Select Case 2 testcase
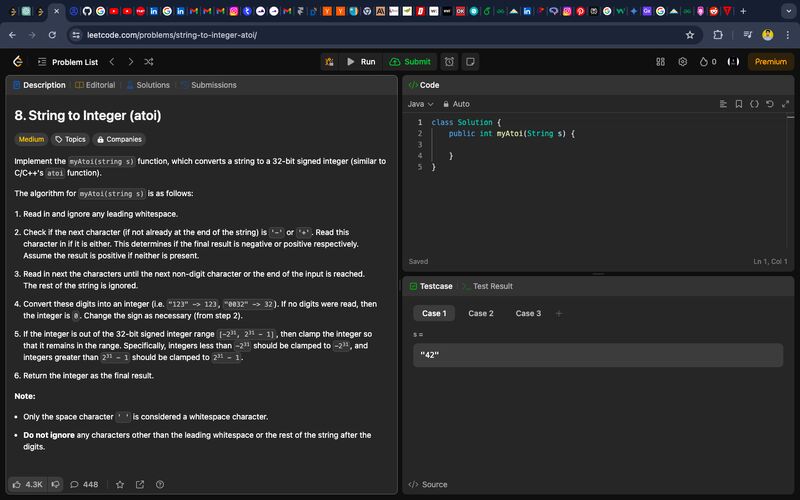 (481, 313)
